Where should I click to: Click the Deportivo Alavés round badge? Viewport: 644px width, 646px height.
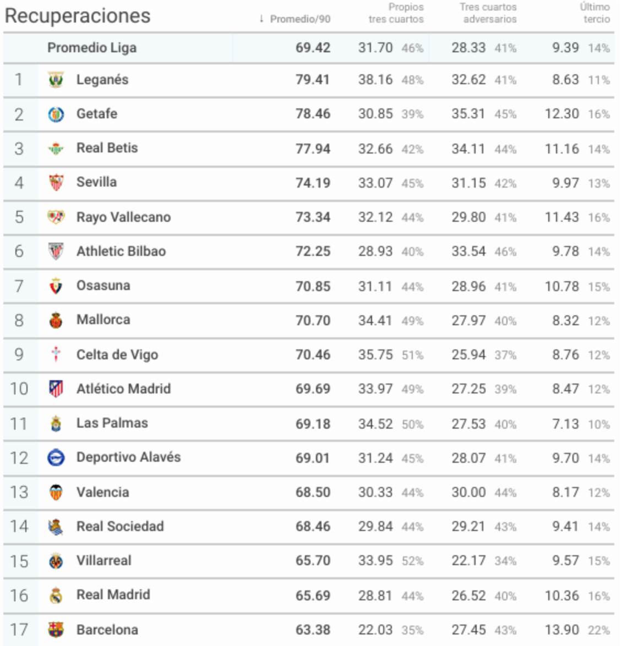click(x=56, y=458)
